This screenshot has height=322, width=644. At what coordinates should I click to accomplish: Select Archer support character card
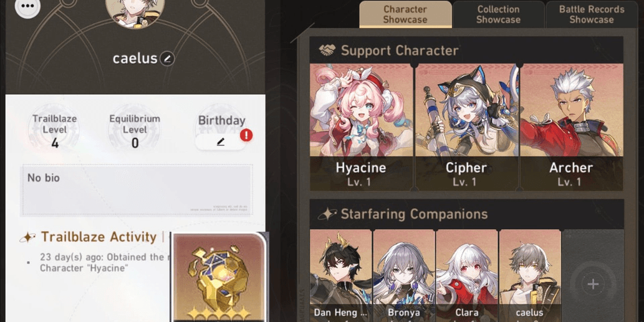pos(571,127)
